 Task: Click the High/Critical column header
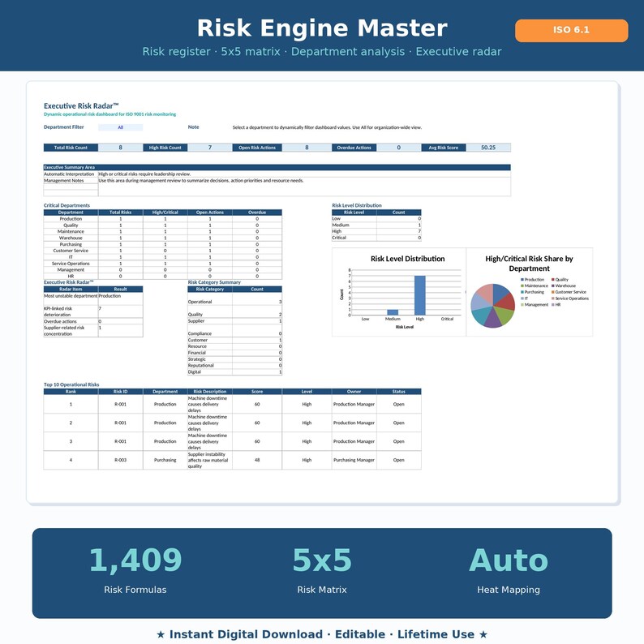click(165, 213)
